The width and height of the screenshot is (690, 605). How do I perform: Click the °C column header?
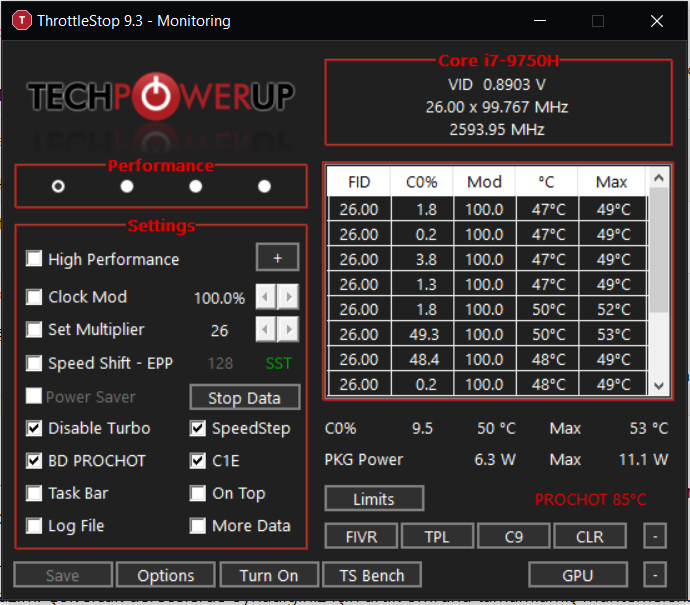(x=547, y=182)
